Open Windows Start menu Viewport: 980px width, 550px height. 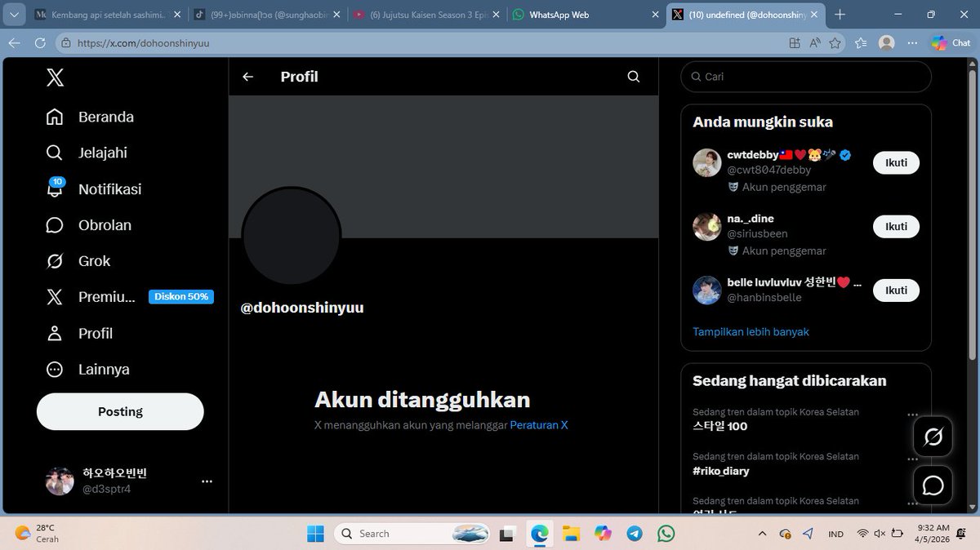pyautogui.click(x=315, y=534)
